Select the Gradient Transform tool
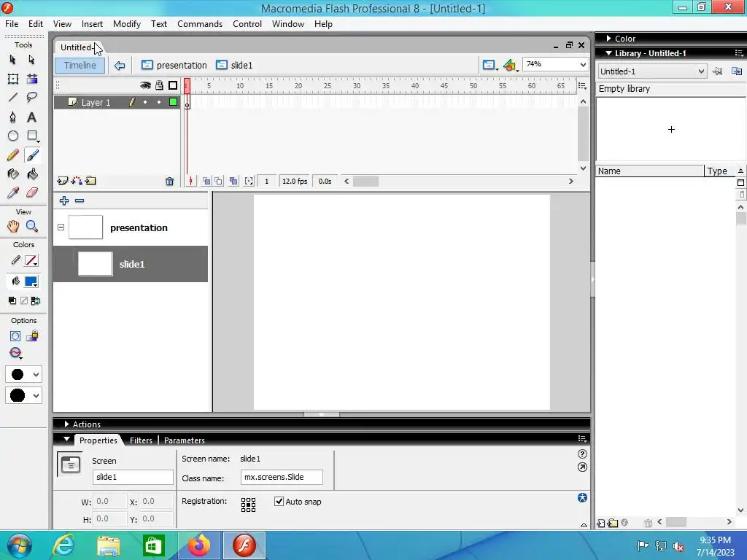Viewport: 747px width, 560px height. 32,79
